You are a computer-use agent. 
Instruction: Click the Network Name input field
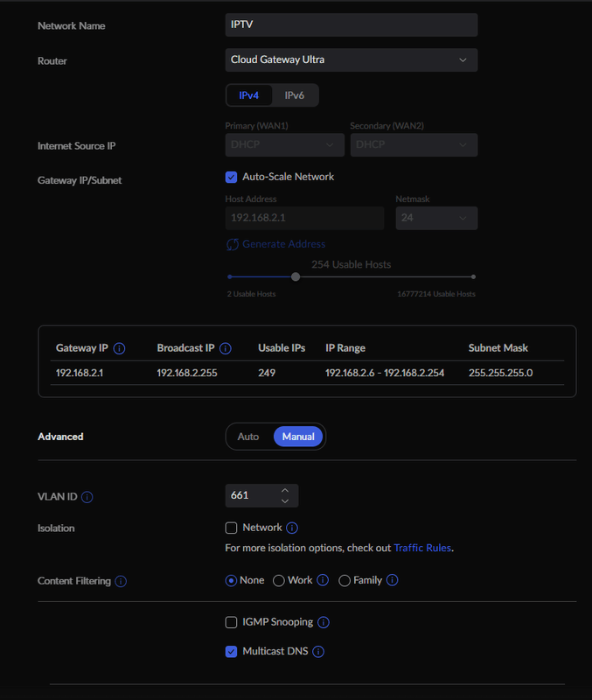click(x=351, y=25)
